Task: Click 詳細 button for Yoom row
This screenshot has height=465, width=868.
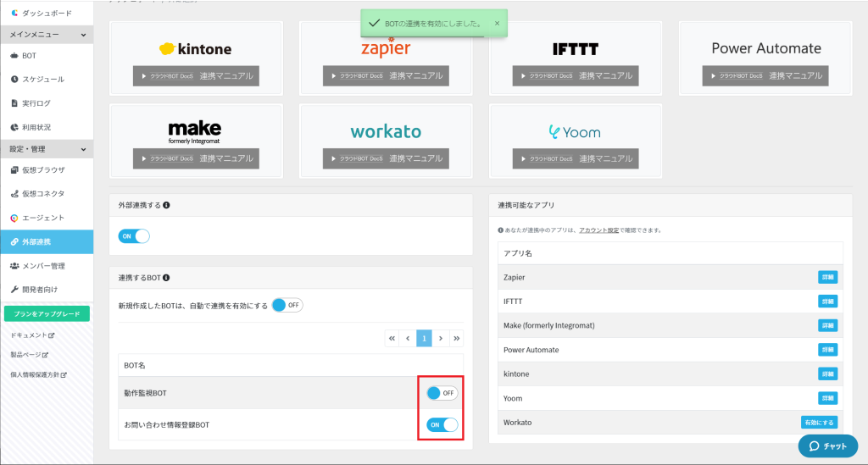Action: (827, 398)
